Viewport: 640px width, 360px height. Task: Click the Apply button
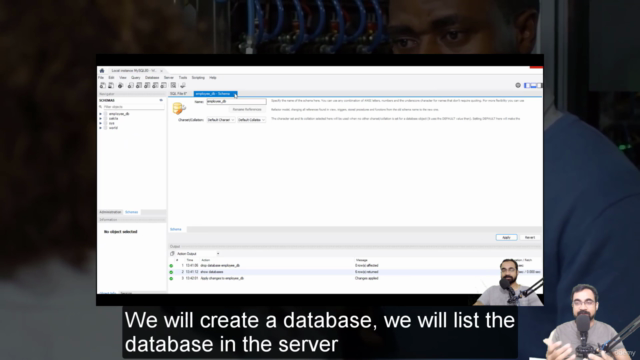506,238
